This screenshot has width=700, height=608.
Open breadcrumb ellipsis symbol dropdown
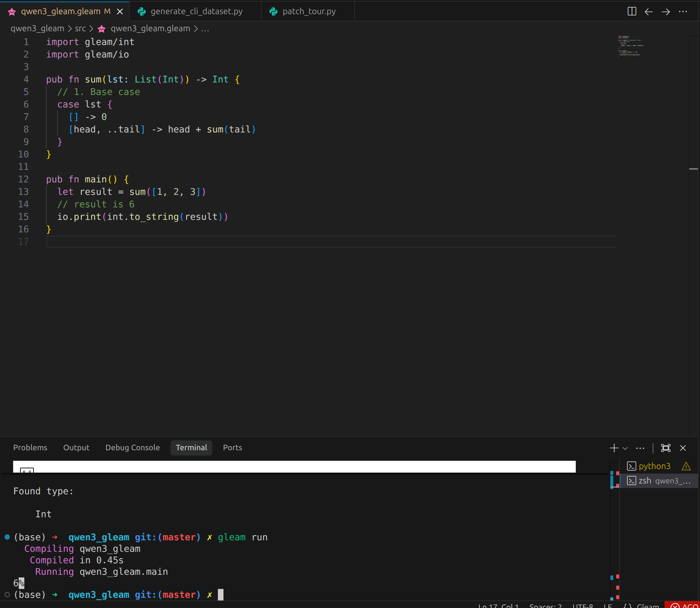(x=205, y=29)
